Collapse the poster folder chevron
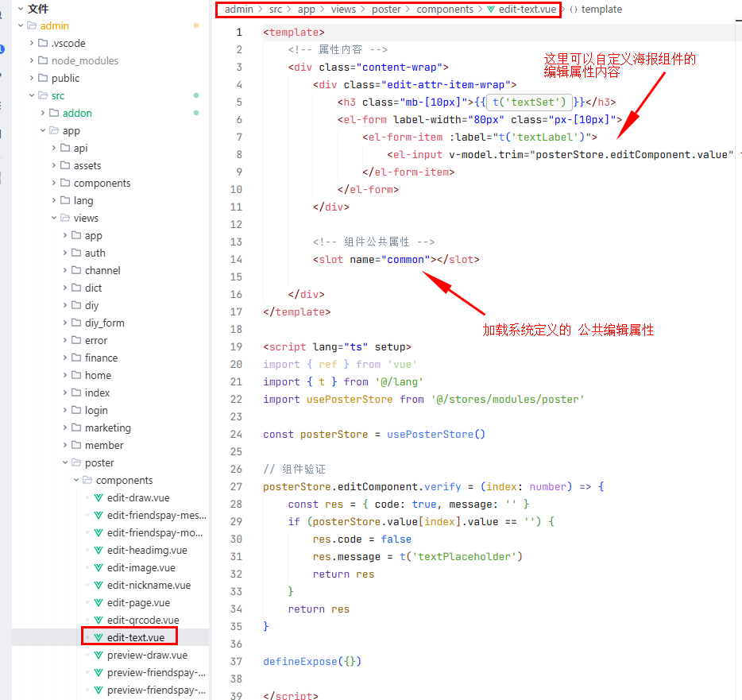 point(65,463)
